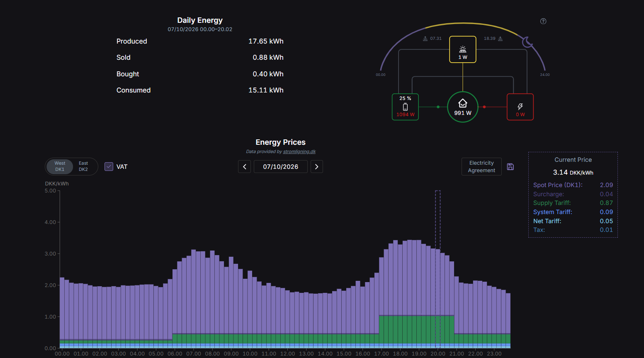644x358 pixels.
Task: Click the Energy Prices heading
Action: pos(280,142)
